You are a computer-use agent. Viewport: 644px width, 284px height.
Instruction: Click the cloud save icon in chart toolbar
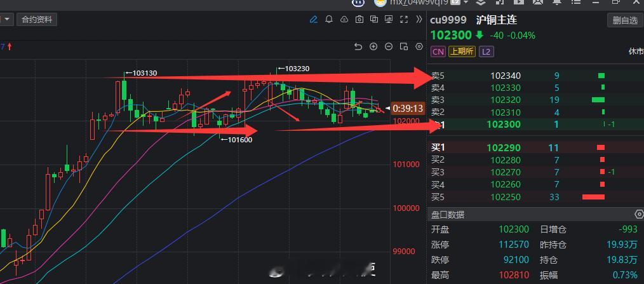point(344,19)
